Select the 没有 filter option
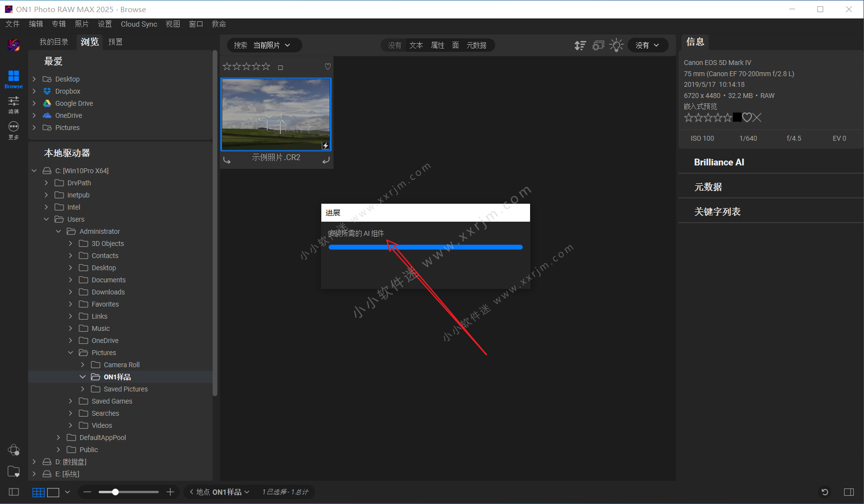The image size is (864, 504). tap(395, 45)
